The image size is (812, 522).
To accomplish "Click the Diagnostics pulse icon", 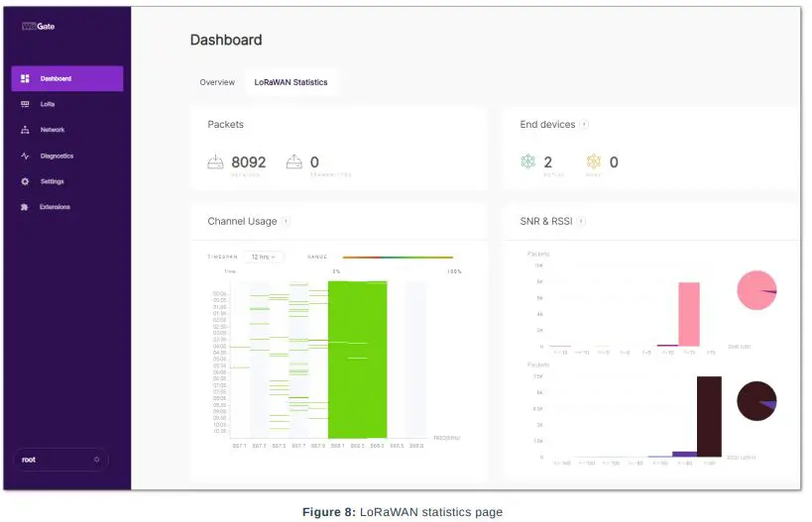I will tap(25, 156).
